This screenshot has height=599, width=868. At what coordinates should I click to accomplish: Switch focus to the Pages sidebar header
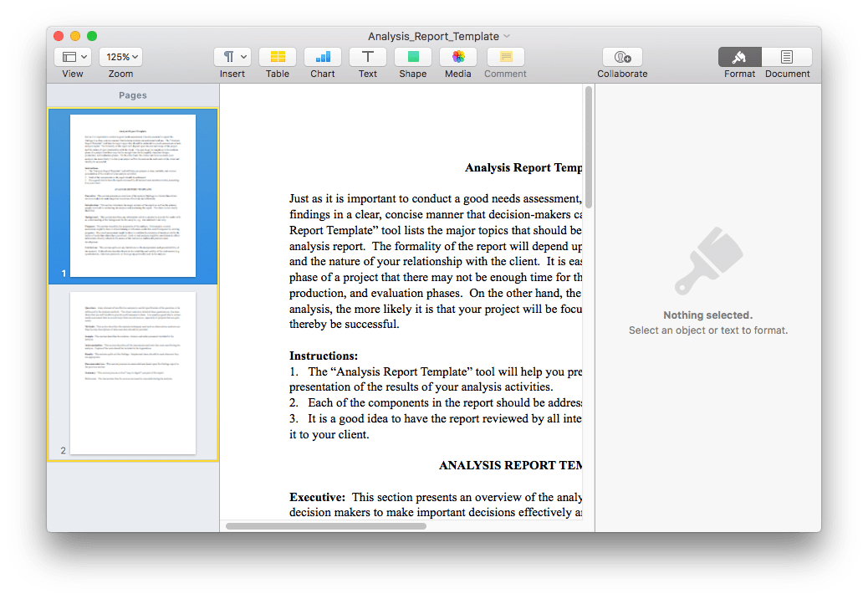click(x=132, y=95)
